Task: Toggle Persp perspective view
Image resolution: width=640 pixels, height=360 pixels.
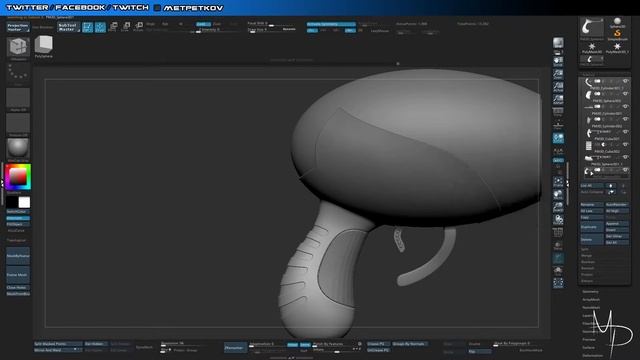Action: [558, 112]
